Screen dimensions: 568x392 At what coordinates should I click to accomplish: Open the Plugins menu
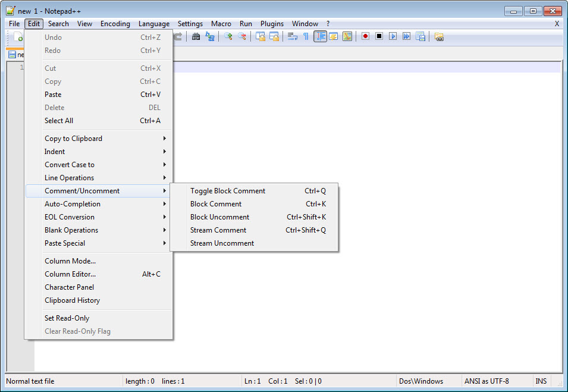pyautogui.click(x=272, y=24)
